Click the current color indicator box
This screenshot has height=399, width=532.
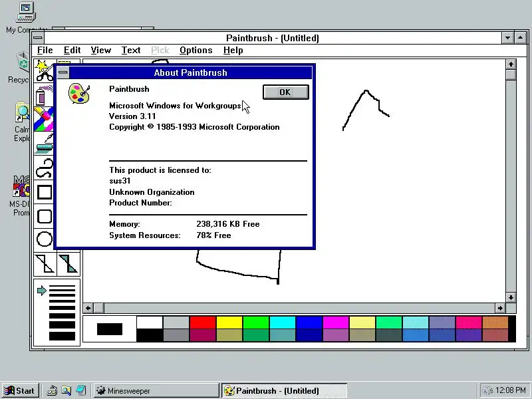(x=110, y=329)
